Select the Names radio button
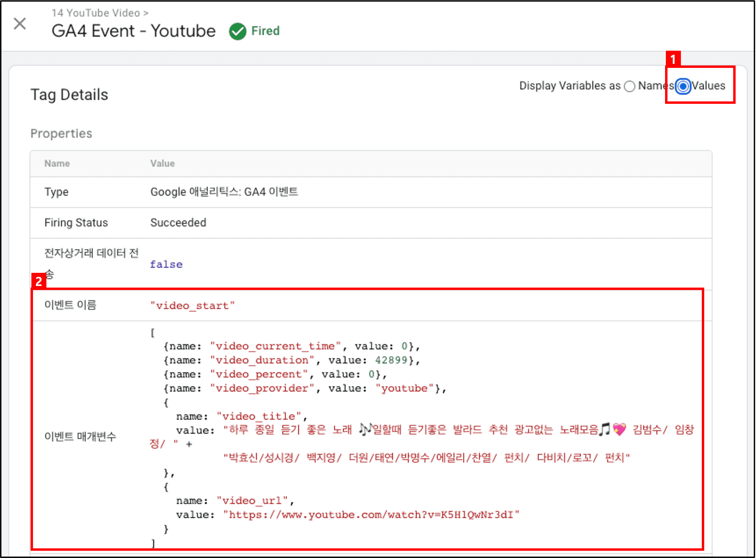This screenshot has height=558, width=756. 630,86
